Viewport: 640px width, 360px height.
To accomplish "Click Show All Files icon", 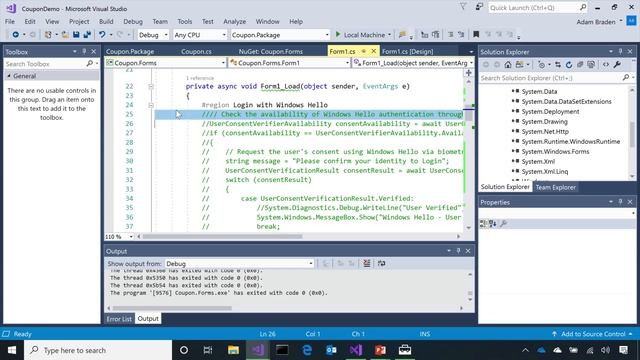I will click(591, 64).
